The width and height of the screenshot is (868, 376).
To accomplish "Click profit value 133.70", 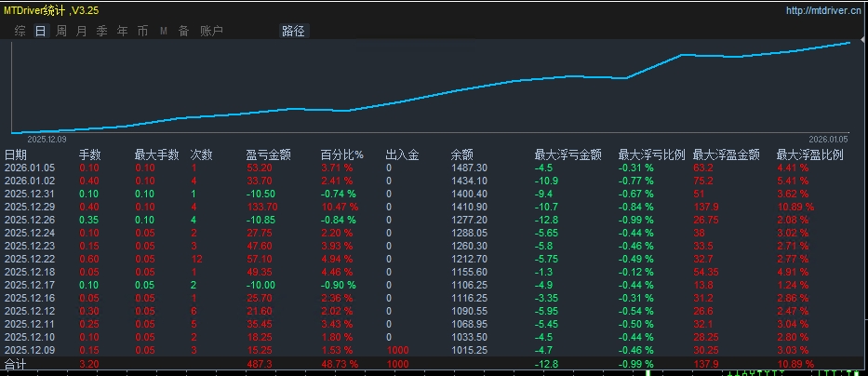I will [261, 207].
